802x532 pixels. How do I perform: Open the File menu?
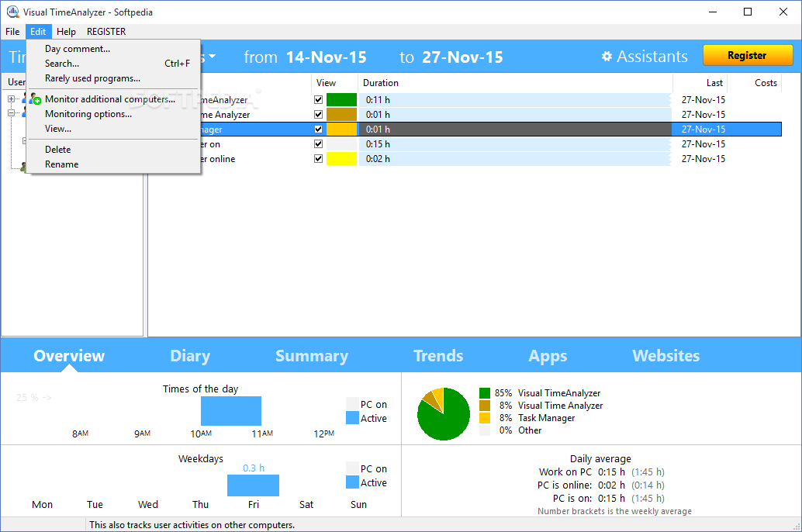point(12,32)
